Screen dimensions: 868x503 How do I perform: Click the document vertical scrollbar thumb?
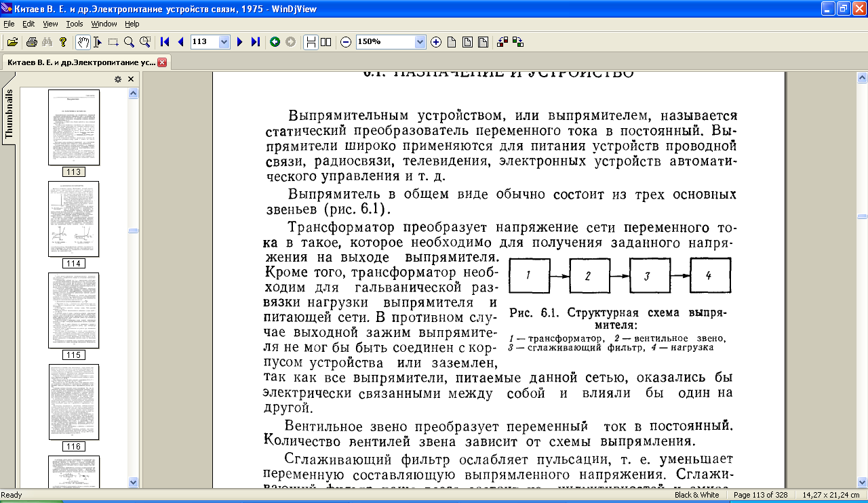pos(862,217)
